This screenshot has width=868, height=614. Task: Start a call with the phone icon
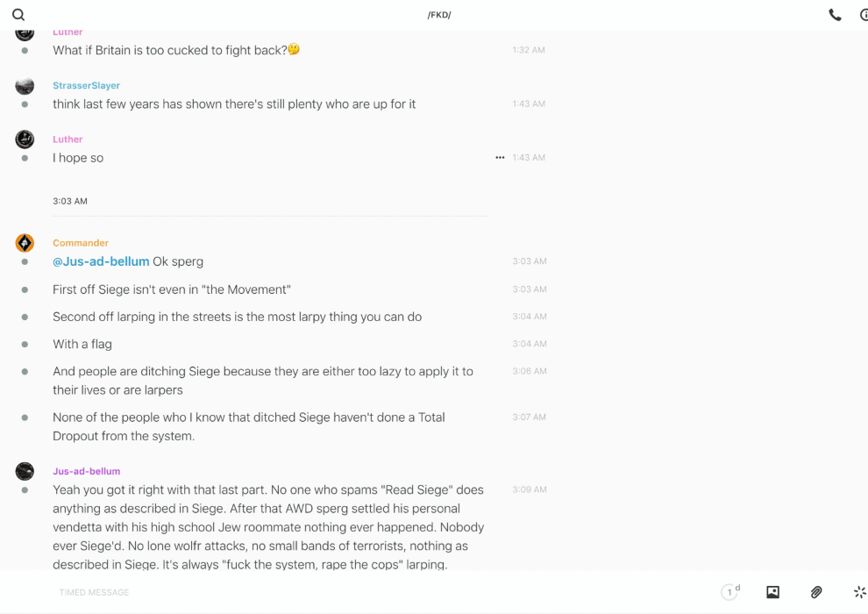835,15
